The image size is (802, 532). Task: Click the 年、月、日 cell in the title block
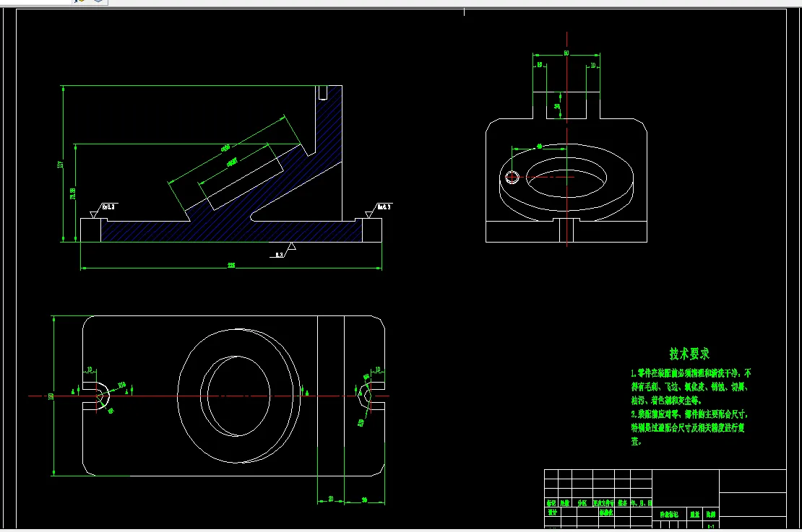pos(642,503)
